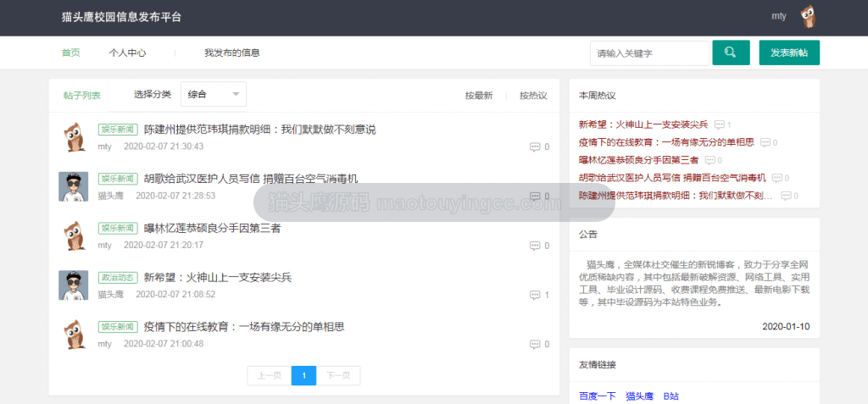Click 娱乐新闻 tag on the 胡歌 post
The height and width of the screenshot is (404, 868).
(117, 179)
